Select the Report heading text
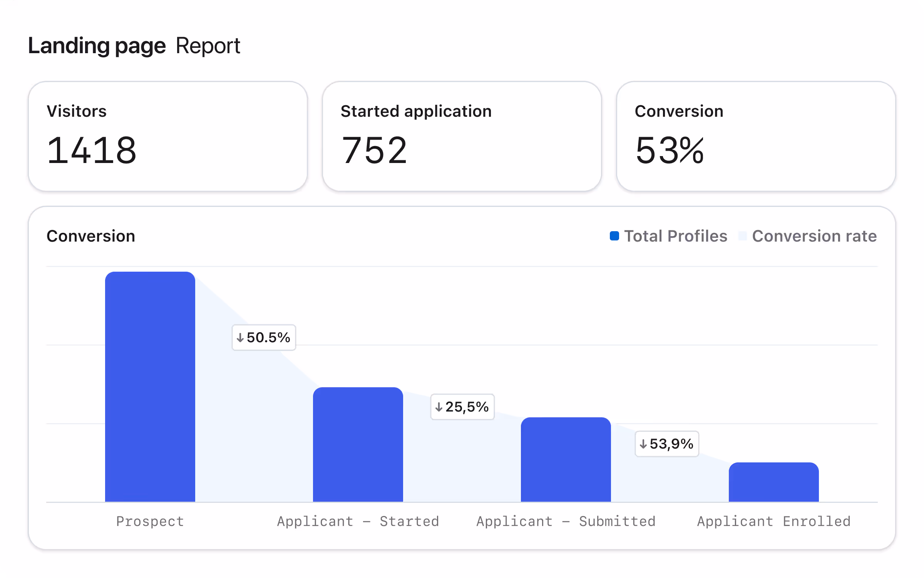924x578 pixels. 208,45
